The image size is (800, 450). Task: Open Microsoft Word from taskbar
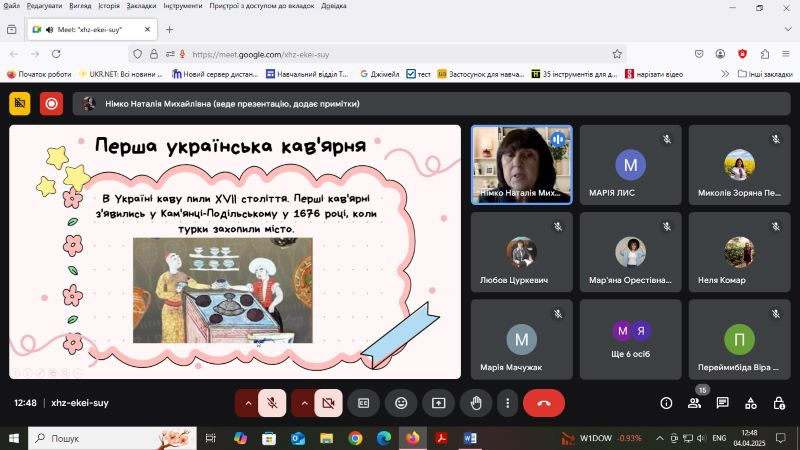tap(470, 438)
